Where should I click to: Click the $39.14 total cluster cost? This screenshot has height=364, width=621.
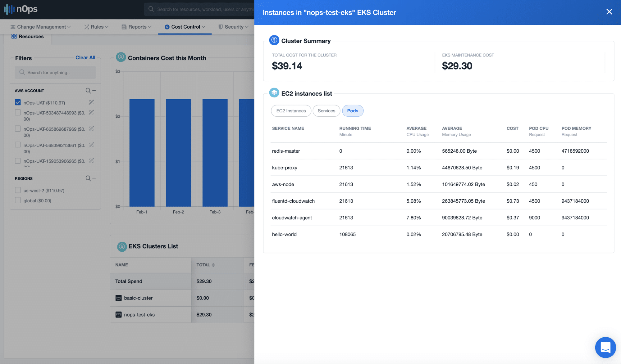click(x=287, y=66)
